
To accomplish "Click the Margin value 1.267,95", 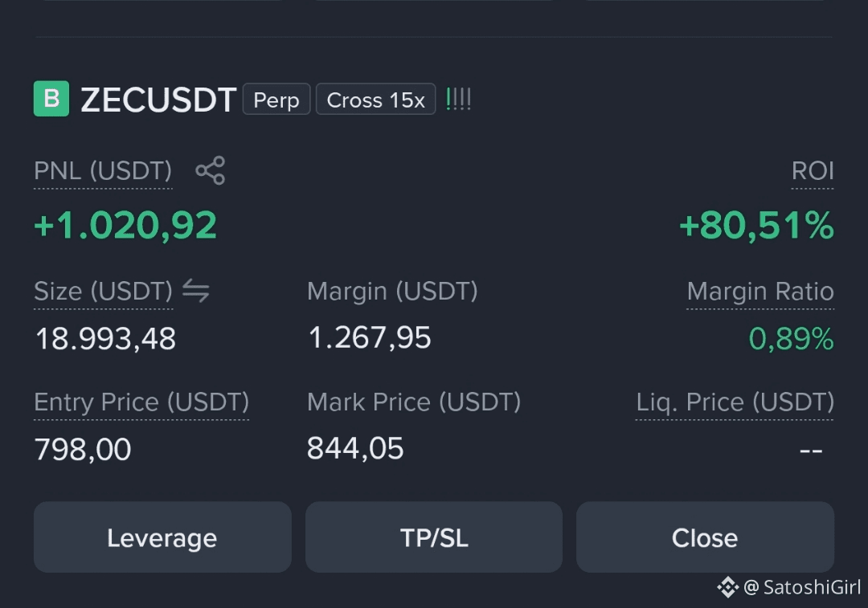I will pyautogui.click(x=370, y=338).
